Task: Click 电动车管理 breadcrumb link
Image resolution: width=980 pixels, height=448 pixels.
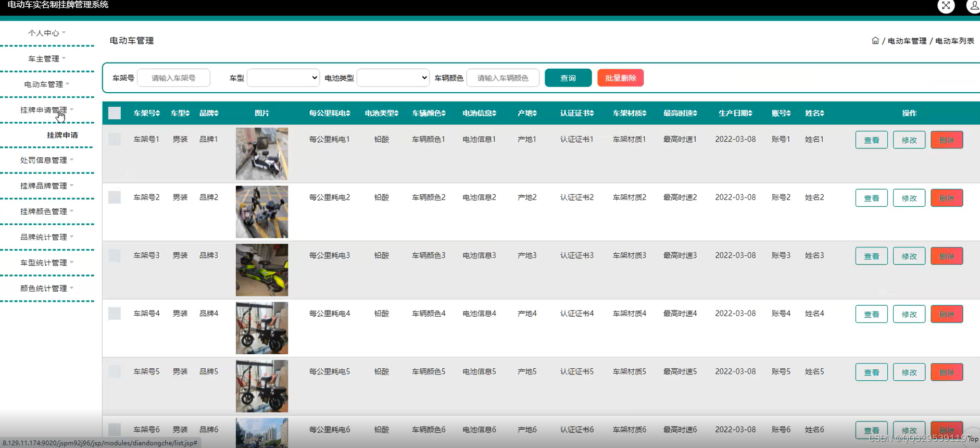Action: coord(907,41)
